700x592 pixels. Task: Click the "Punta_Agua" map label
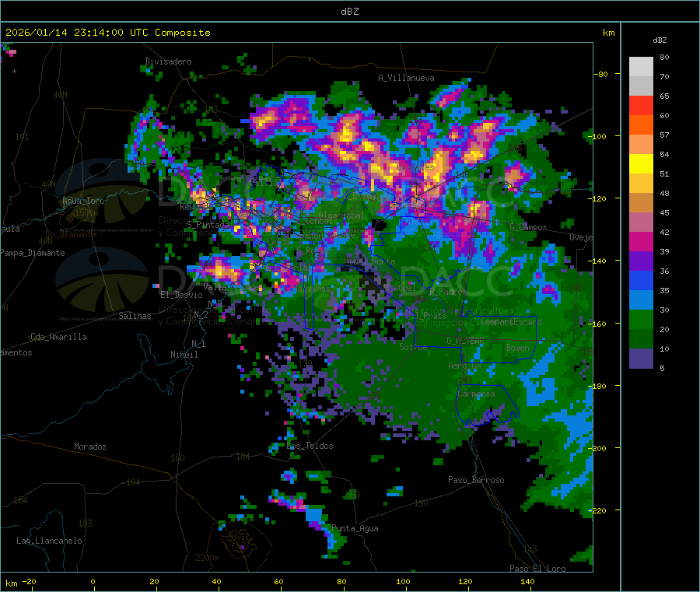[x=355, y=528]
